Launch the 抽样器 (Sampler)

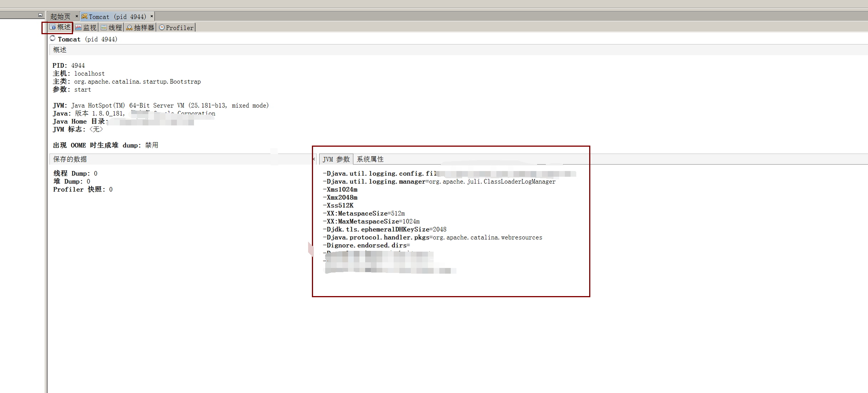click(x=140, y=27)
